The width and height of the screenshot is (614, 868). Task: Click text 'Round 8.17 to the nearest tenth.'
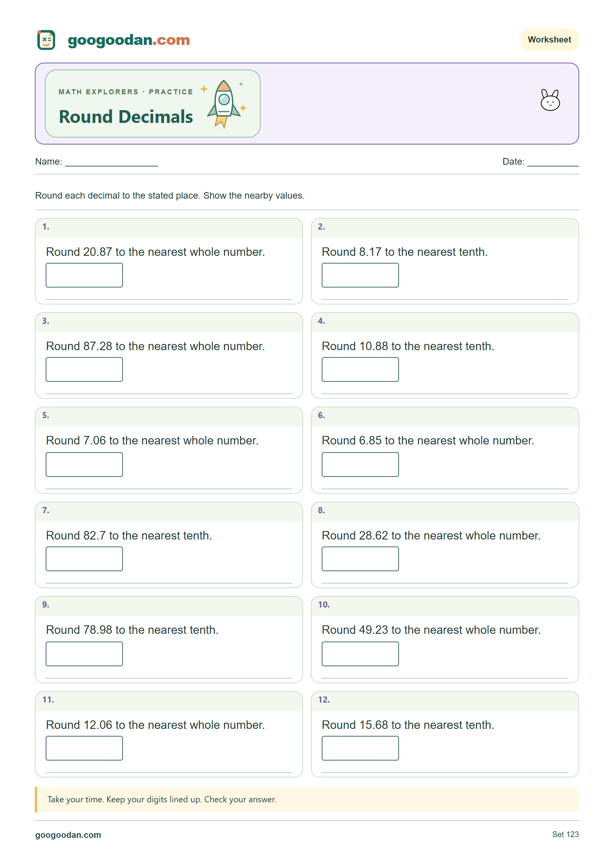pyautogui.click(x=405, y=252)
